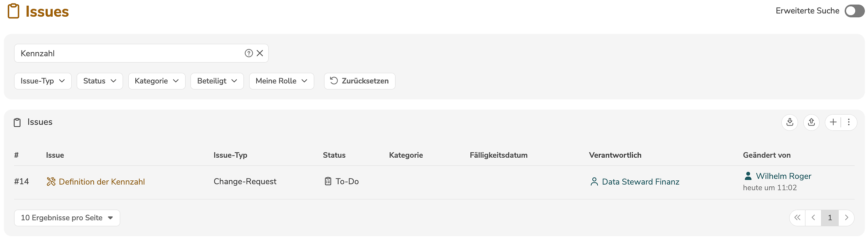Expand the Status filter dropdown
This screenshot has width=868, height=239.
(99, 81)
